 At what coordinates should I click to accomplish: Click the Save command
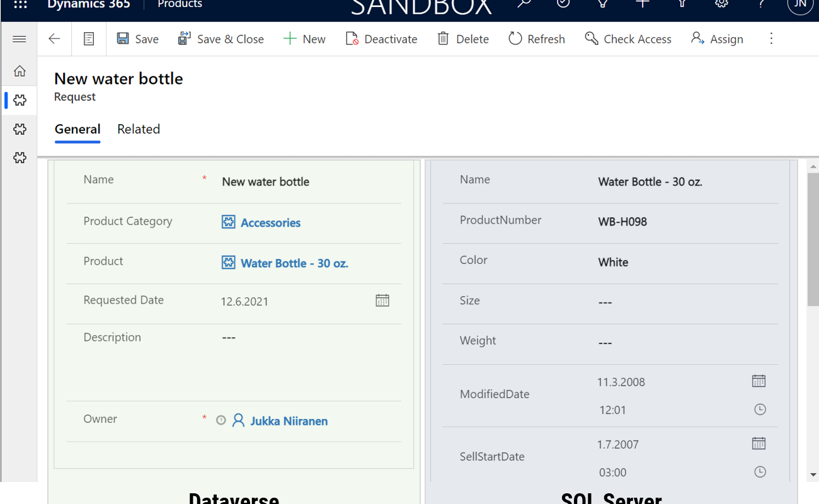point(137,39)
